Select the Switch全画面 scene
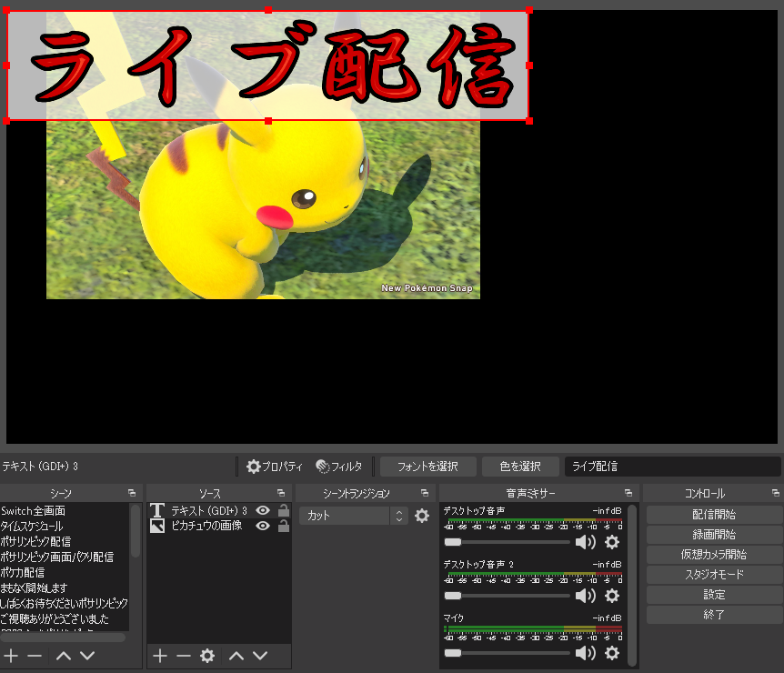 [65, 511]
